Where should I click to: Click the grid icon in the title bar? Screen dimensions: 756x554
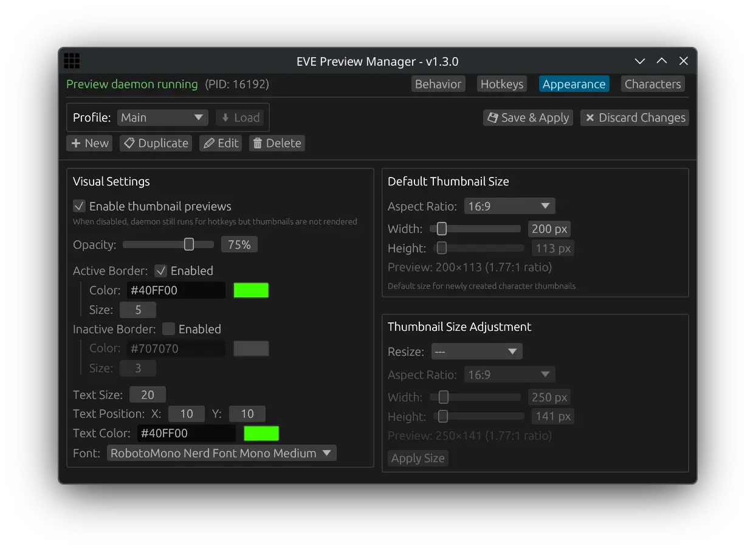point(72,60)
